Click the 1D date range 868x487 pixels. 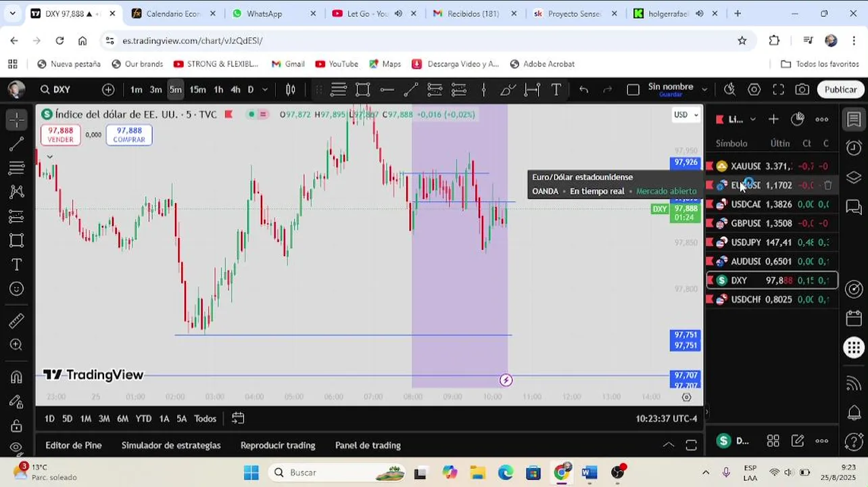49,419
